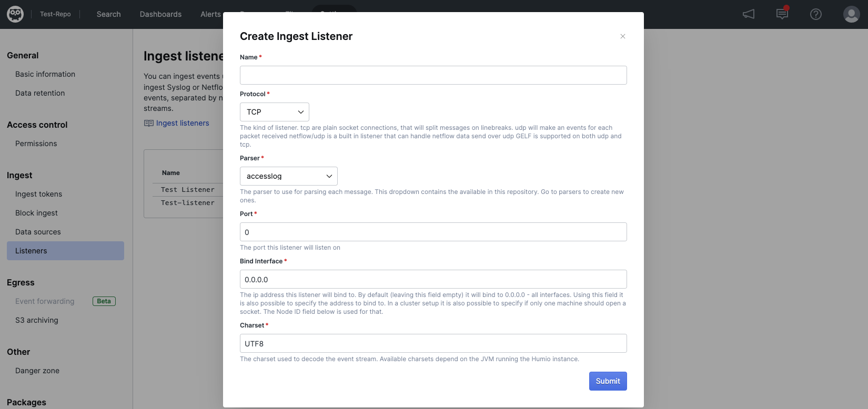Switch to the Dashboards tab
The image size is (868, 409).
click(x=160, y=14)
